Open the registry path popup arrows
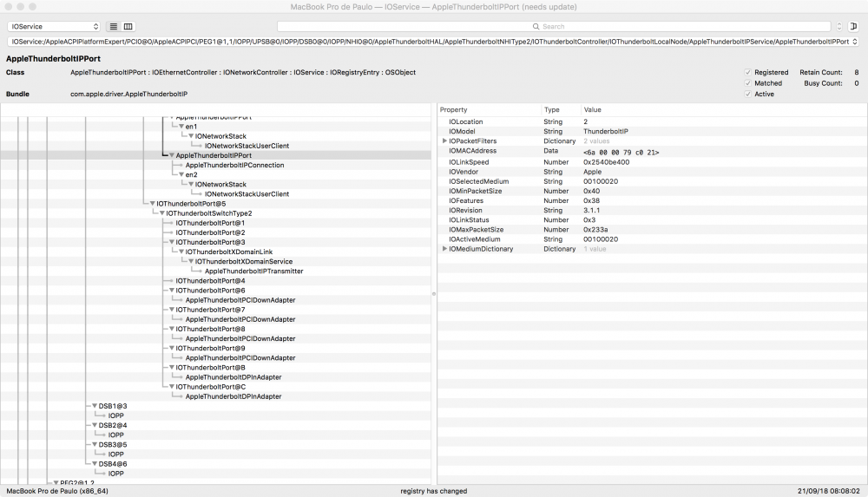This screenshot has height=497, width=868. (855, 42)
